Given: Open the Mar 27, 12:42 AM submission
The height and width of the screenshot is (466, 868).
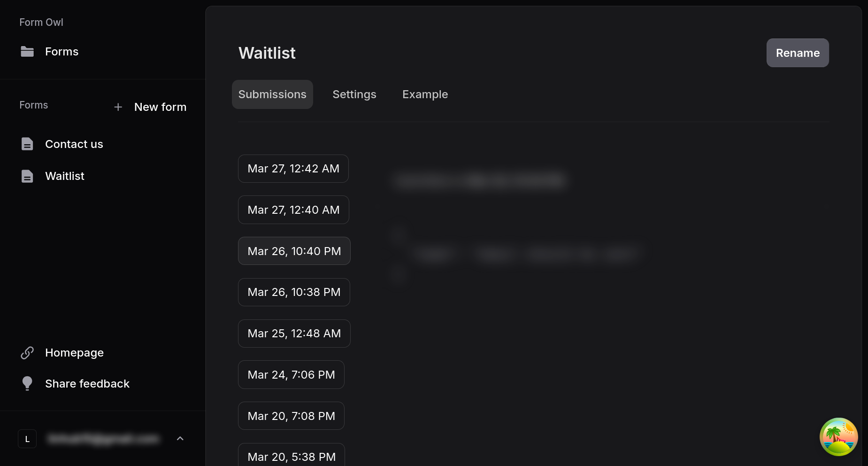Looking at the screenshot, I should pos(293,169).
